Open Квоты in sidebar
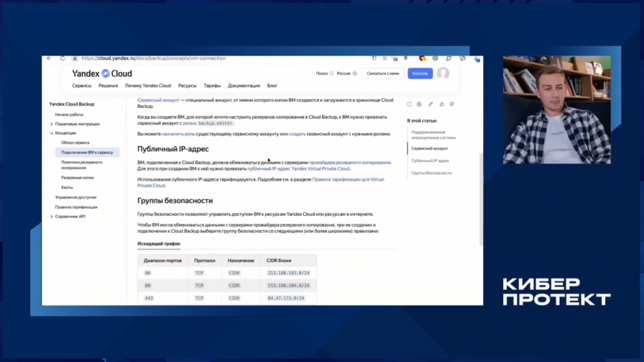 (x=67, y=187)
